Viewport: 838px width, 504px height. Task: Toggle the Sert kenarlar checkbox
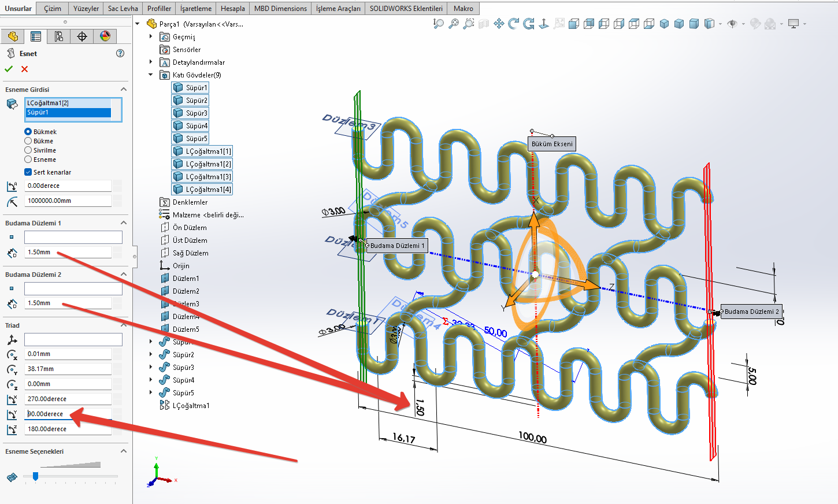click(28, 172)
